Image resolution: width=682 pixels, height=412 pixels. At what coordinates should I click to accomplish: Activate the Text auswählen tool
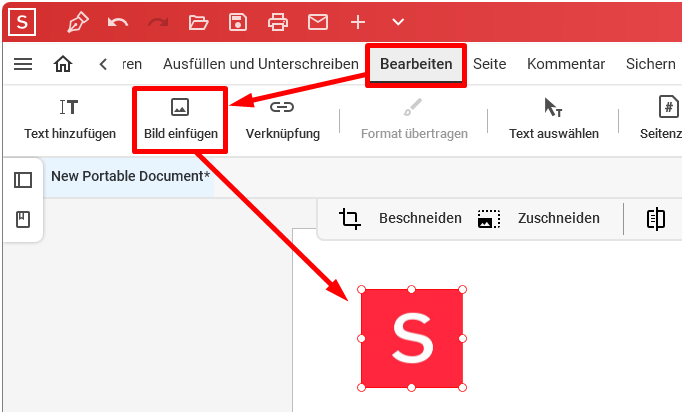(554, 119)
